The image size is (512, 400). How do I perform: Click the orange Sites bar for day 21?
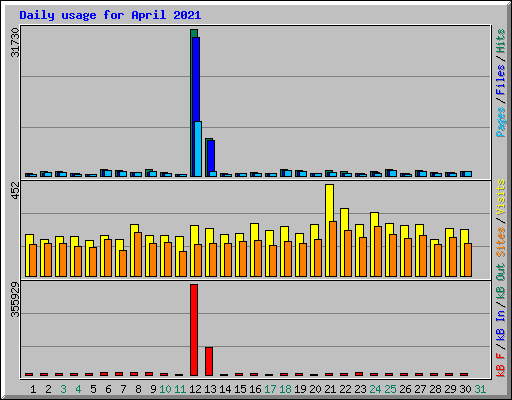(333, 249)
